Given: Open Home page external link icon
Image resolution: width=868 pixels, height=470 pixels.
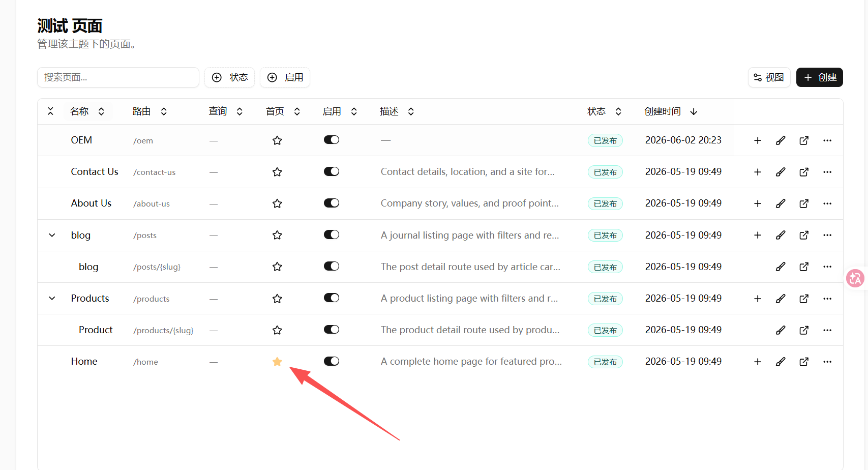Looking at the screenshot, I should point(804,362).
